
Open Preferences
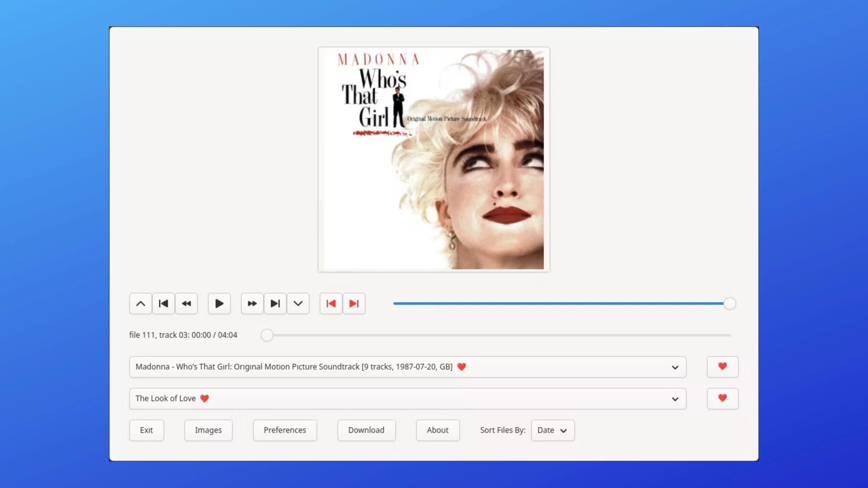pos(285,430)
